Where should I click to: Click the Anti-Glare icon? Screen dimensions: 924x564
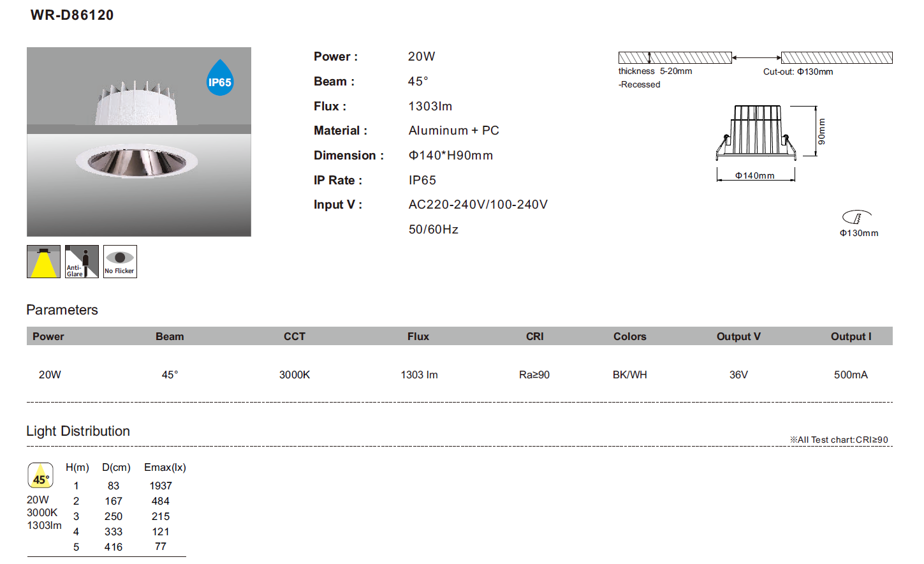click(82, 262)
